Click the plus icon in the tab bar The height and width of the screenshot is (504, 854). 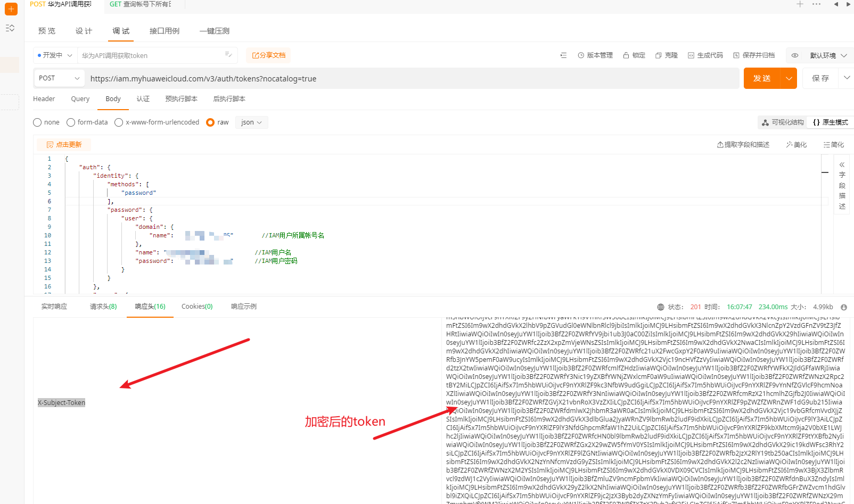800,4
